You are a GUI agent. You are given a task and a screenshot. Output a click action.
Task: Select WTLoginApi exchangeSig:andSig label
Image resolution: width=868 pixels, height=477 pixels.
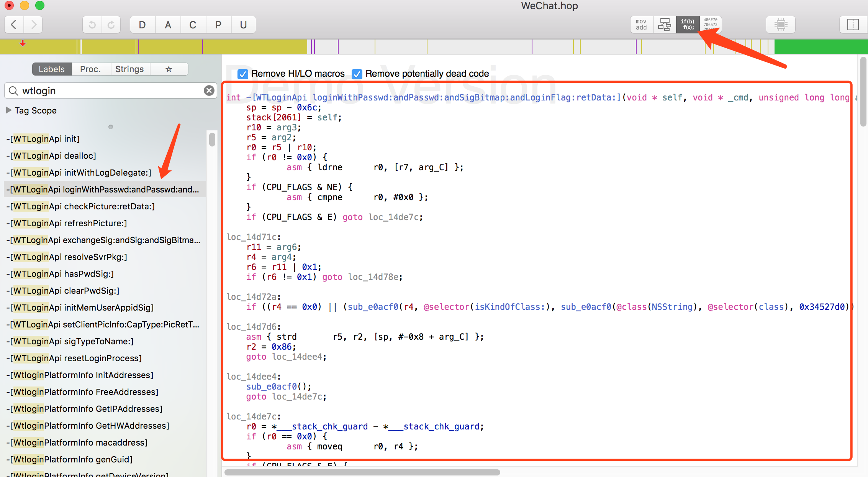105,240
